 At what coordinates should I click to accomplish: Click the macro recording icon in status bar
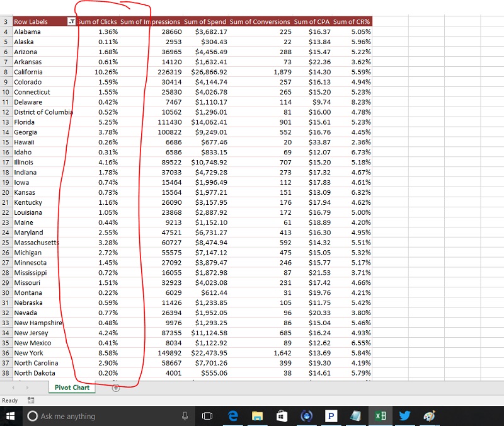[31, 400]
